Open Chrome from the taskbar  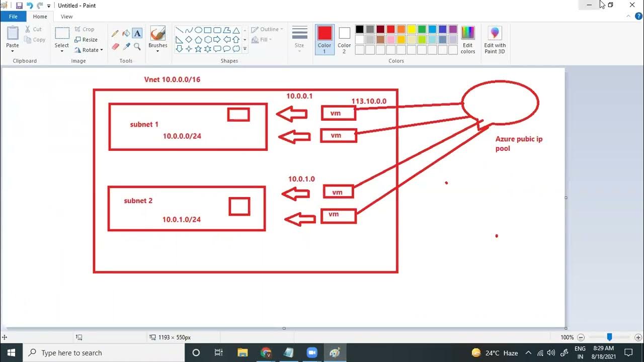click(x=266, y=352)
